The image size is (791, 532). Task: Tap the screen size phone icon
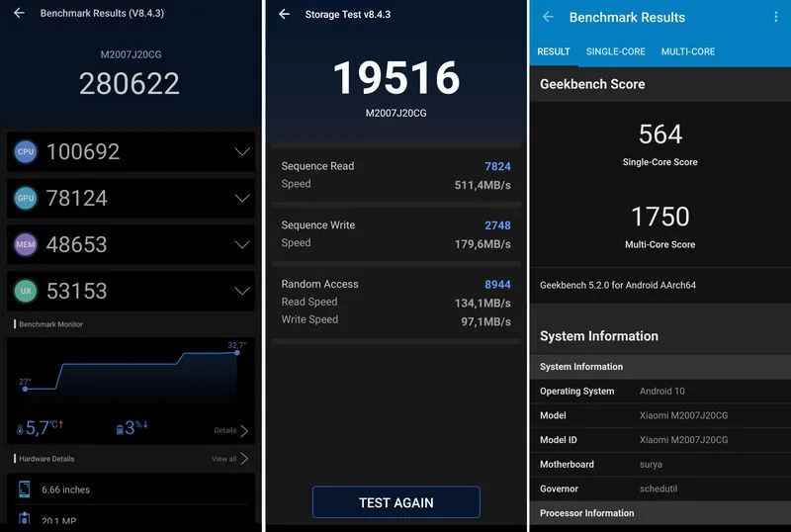25,489
